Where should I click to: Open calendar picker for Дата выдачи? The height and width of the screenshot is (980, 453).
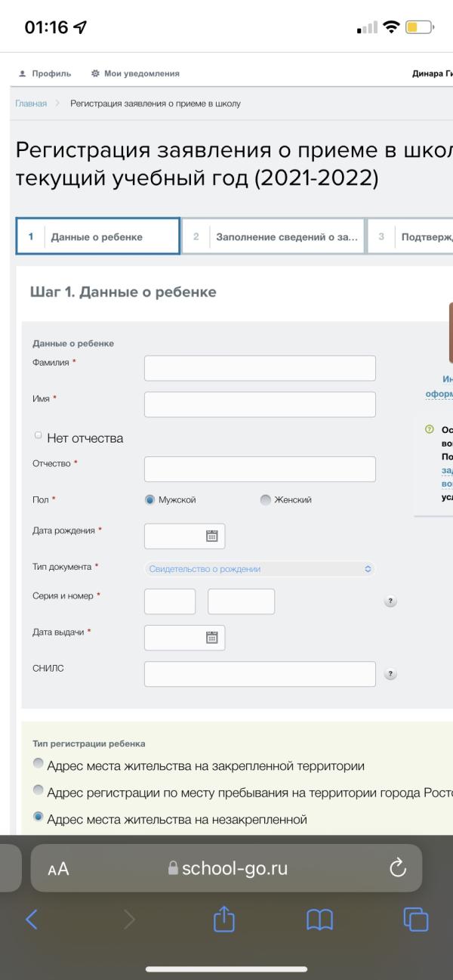click(211, 637)
